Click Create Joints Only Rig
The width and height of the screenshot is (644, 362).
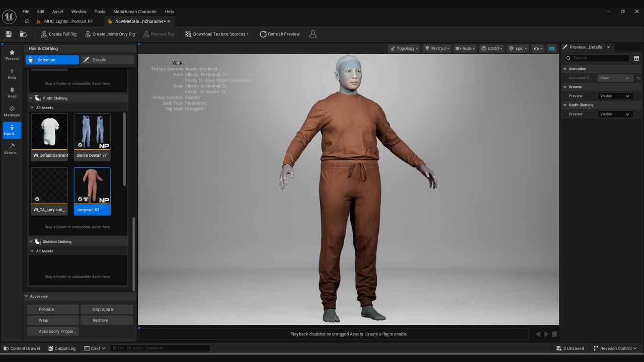pyautogui.click(x=110, y=34)
